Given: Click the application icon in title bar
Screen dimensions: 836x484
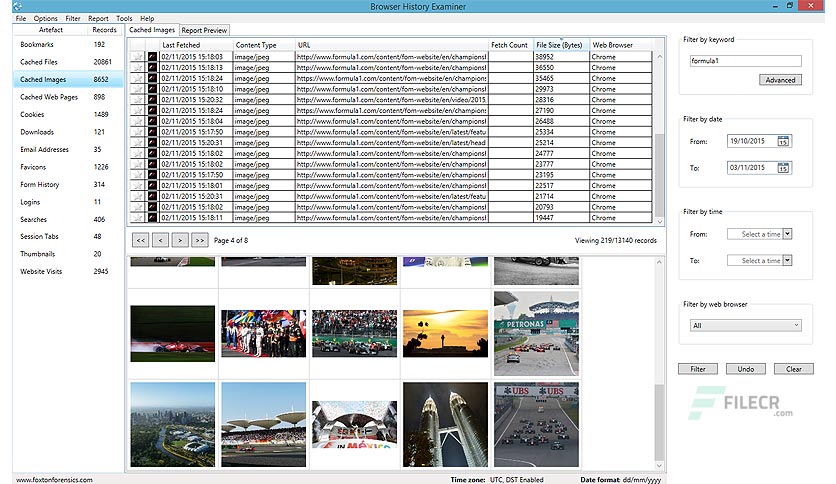Looking at the screenshot, I should tap(18, 6).
